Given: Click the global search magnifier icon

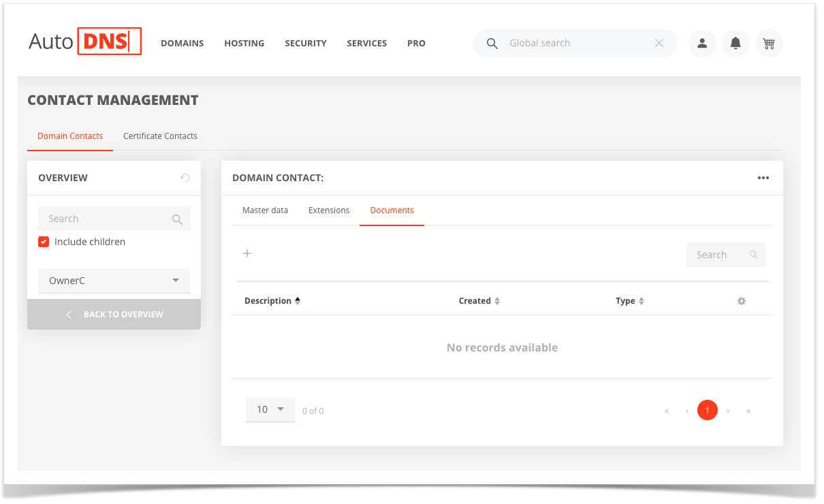Looking at the screenshot, I should click(x=492, y=43).
